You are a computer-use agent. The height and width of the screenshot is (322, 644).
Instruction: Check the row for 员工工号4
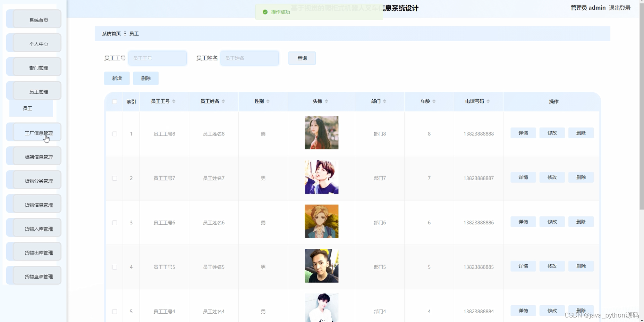[x=115, y=312]
